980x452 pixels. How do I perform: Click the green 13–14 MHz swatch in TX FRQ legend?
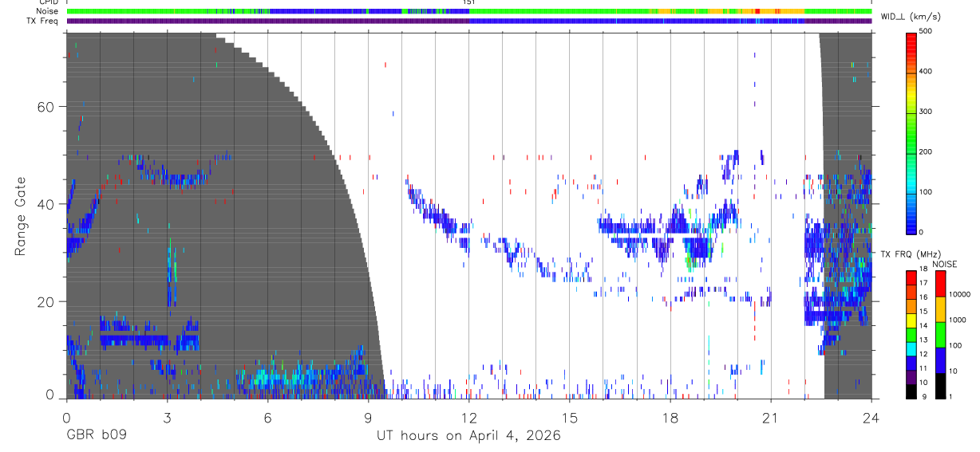[912, 335]
